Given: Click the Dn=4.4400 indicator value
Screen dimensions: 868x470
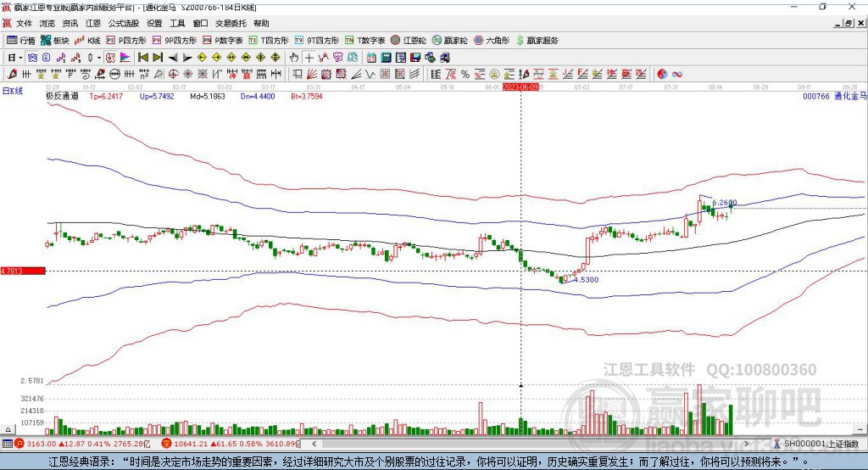Looking at the screenshot, I should click(258, 96).
